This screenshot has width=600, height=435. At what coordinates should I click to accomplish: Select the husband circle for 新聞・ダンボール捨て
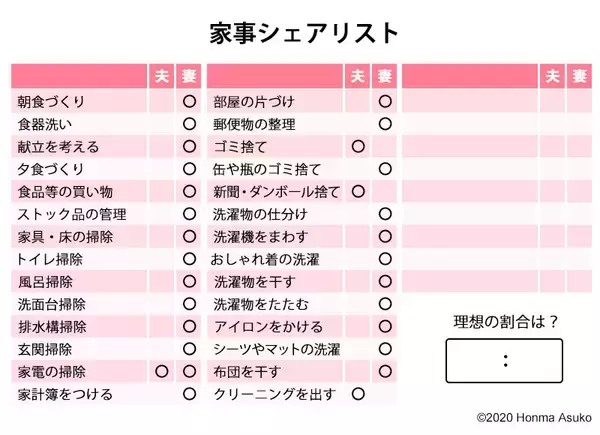pyautogui.click(x=358, y=191)
